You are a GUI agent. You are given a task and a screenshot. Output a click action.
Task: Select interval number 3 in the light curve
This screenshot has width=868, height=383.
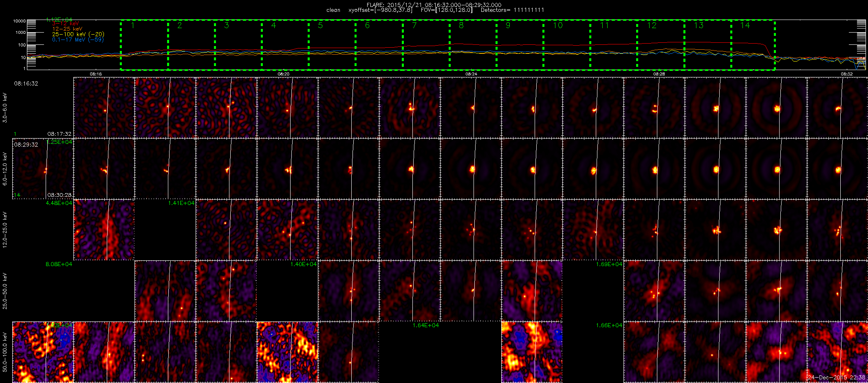point(227,26)
